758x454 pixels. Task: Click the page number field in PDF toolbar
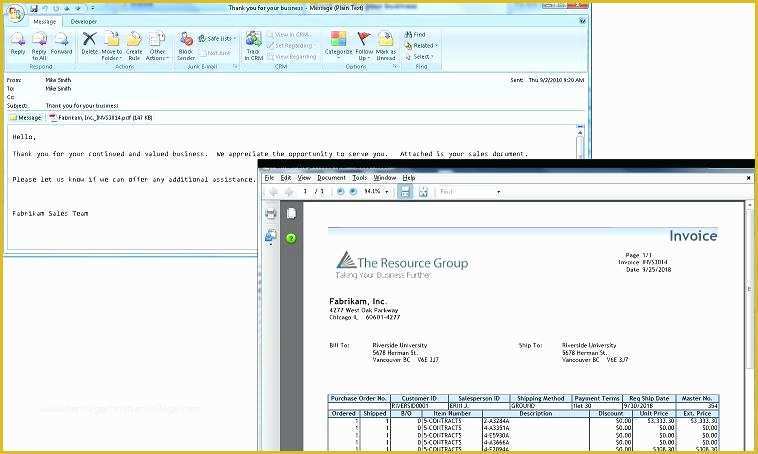point(305,191)
